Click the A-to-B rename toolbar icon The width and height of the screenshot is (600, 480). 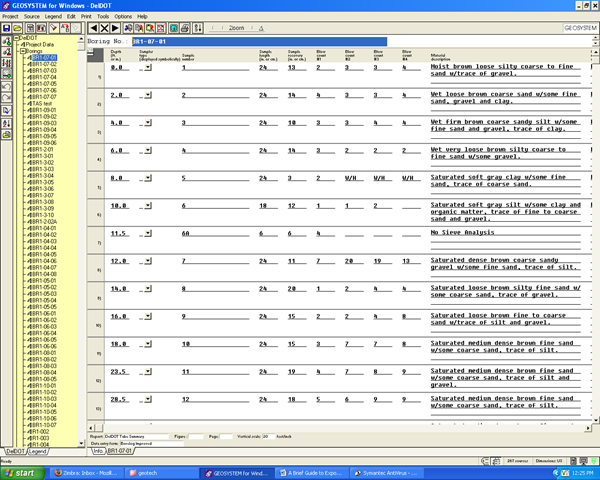pos(65,28)
